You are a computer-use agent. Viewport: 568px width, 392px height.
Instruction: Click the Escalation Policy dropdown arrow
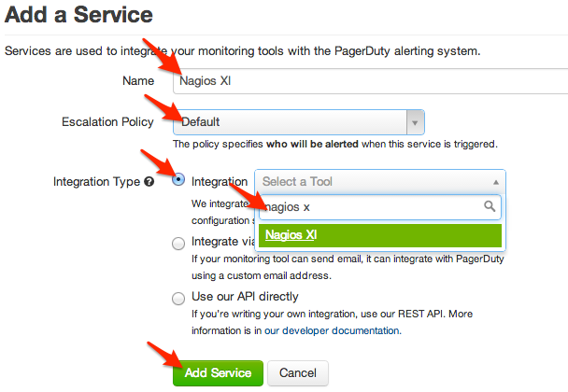pyautogui.click(x=415, y=121)
